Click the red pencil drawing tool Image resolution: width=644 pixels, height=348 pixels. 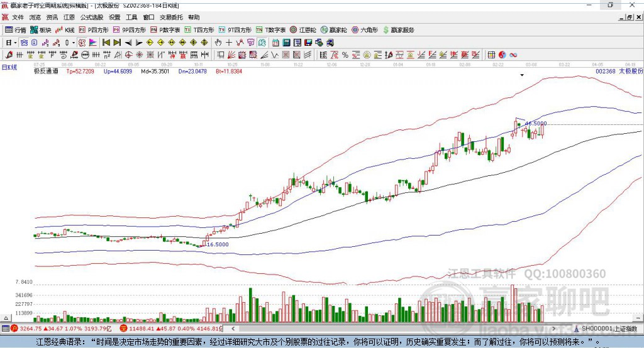point(9,55)
